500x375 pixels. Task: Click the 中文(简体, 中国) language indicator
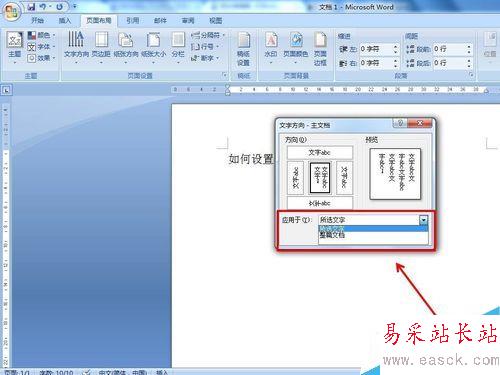123,372
